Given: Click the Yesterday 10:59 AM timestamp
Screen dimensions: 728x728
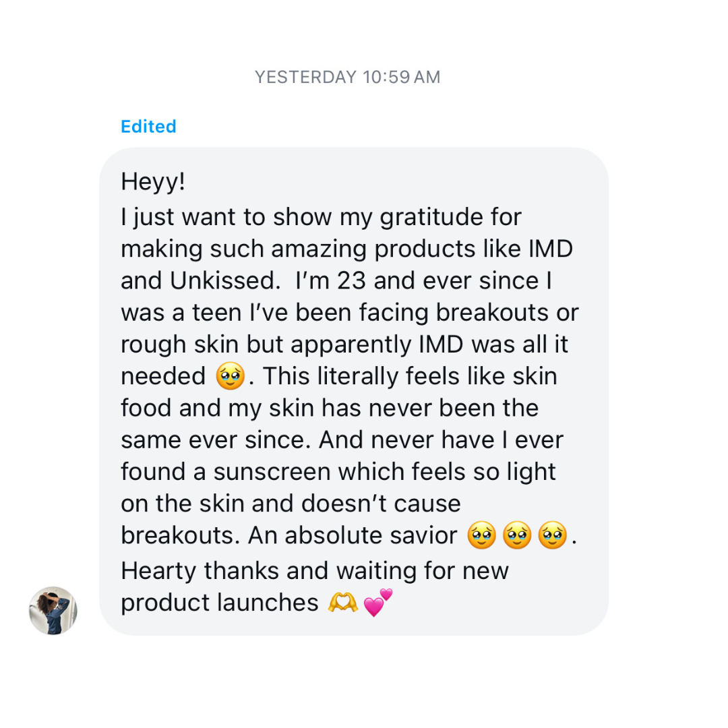Looking at the screenshot, I should point(347,78).
